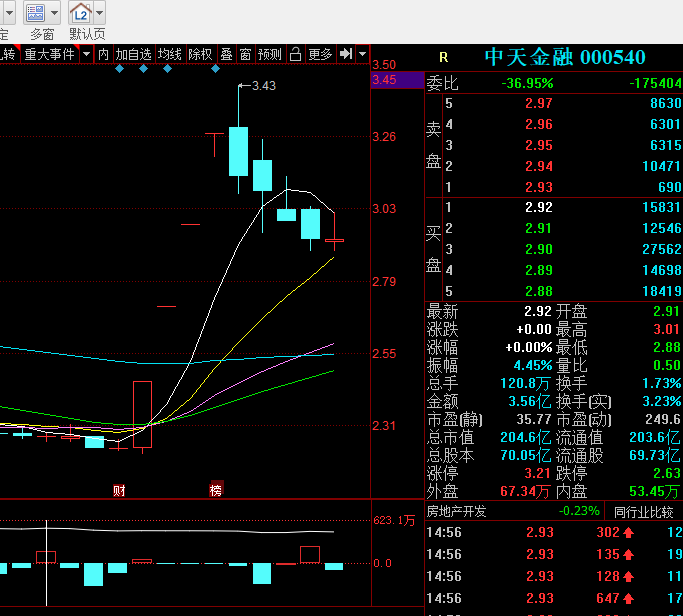Screen dimensions: 683x616
Task: Click the 内 toolbar button
Action: 103,54
